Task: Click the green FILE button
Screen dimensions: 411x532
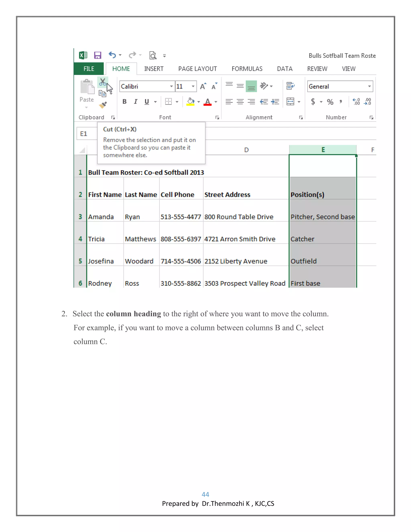Action: pyautogui.click(x=89, y=69)
